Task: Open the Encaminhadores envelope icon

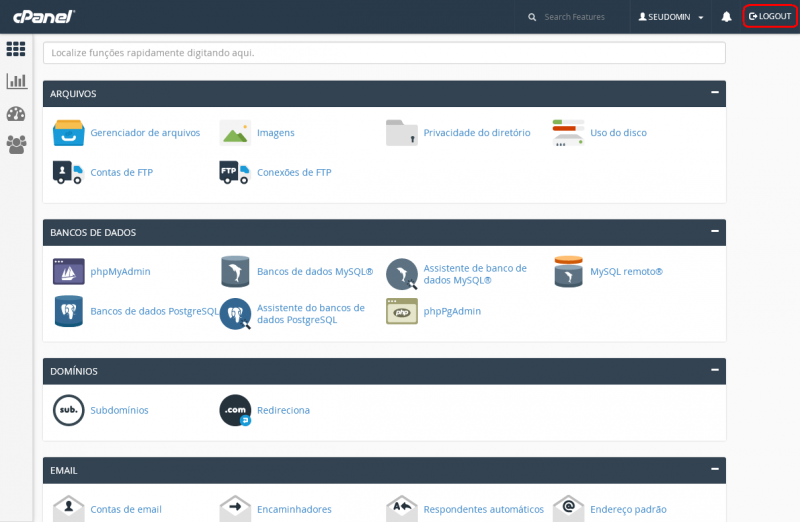Action: pyautogui.click(x=235, y=508)
